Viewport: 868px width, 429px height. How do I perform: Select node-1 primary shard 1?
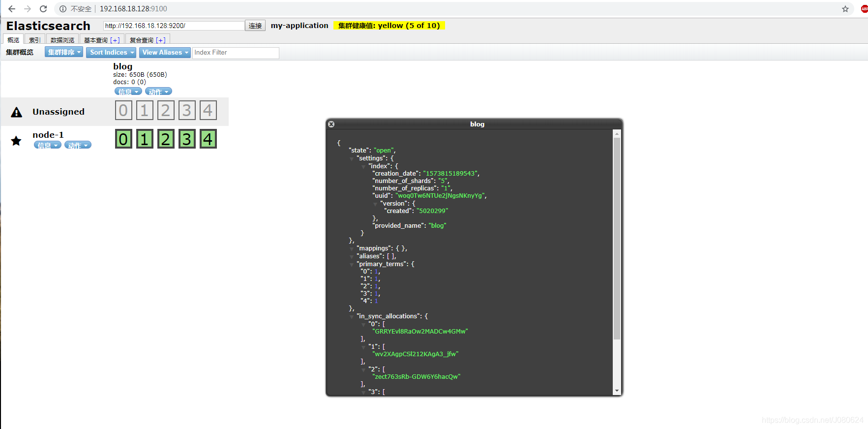pyautogui.click(x=145, y=139)
